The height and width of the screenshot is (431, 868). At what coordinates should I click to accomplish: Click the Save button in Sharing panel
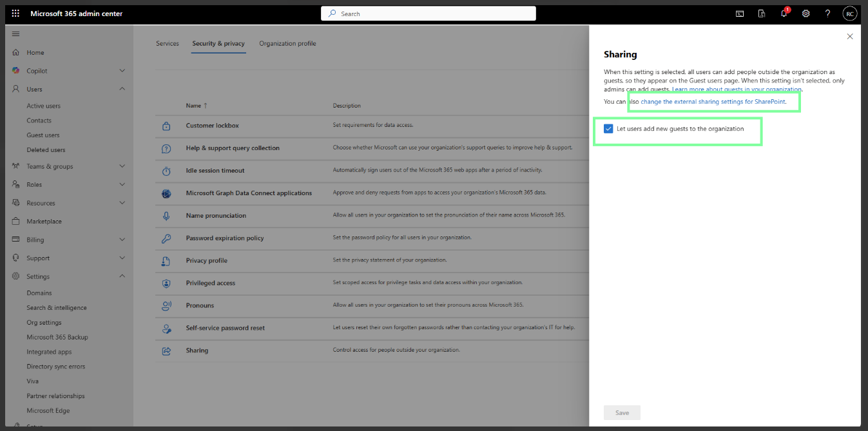(x=622, y=412)
